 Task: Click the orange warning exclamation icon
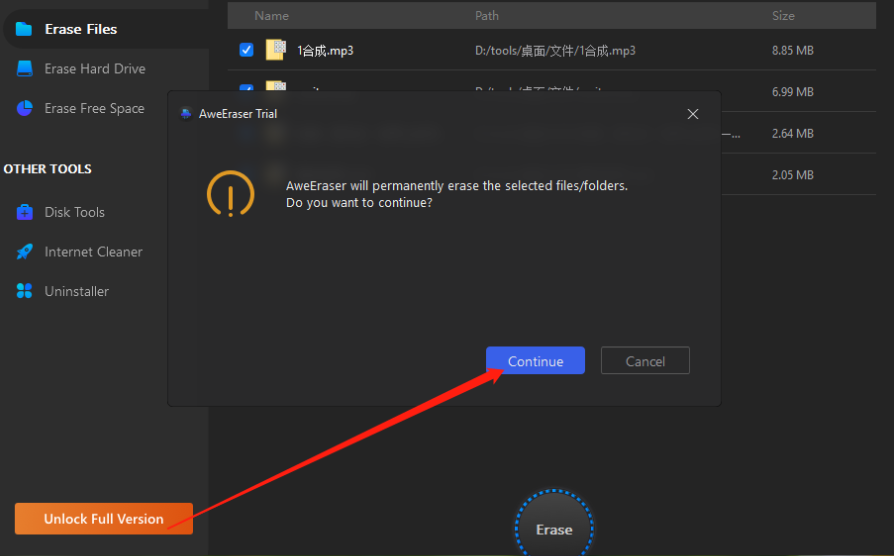click(230, 194)
